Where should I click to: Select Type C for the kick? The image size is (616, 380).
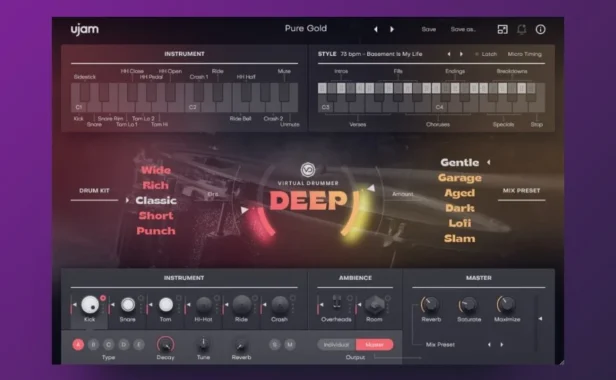(108, 345)
